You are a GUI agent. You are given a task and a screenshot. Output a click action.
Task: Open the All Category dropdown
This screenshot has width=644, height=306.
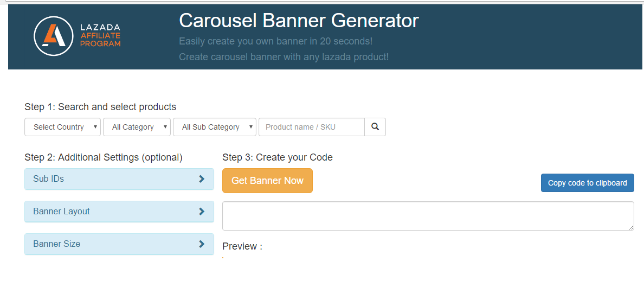click(x=137, y=127)
